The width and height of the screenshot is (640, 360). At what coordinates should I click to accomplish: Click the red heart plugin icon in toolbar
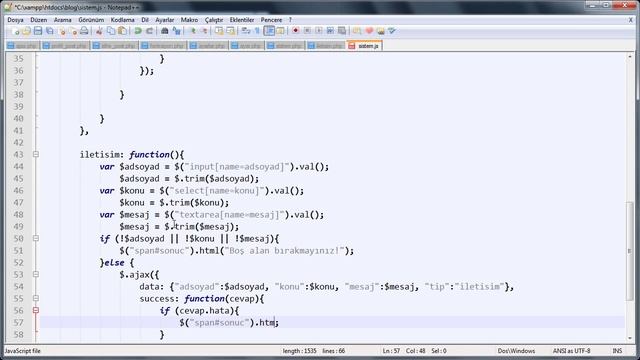(369, 31)
